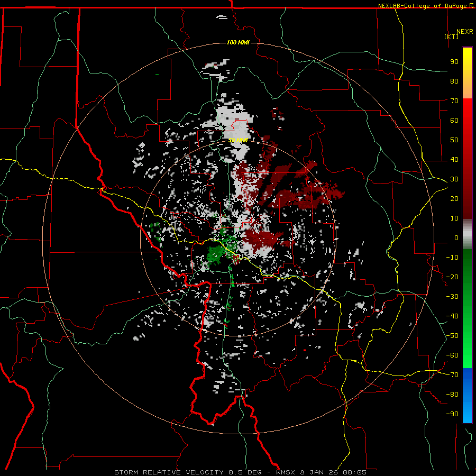The height and width of the screenshot is (476, 476).
Task: Click the '-90' value on velocity scale
Action: 452,414
